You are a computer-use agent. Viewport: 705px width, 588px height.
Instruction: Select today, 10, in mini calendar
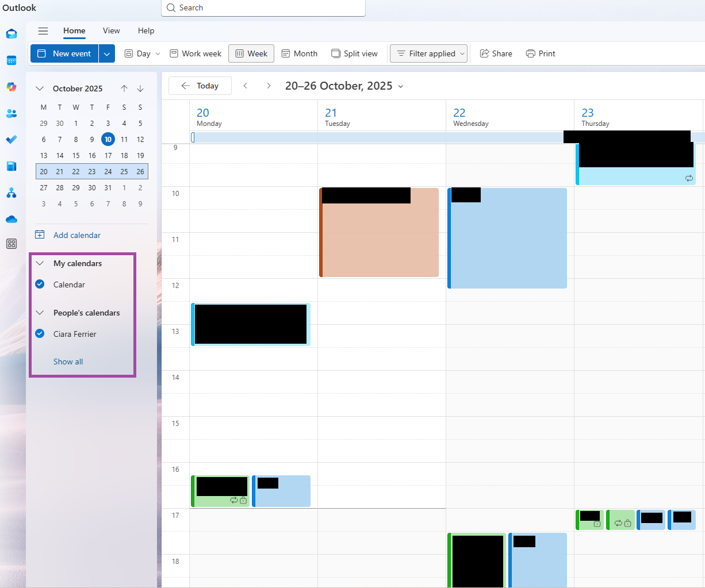tap(108, 139)
